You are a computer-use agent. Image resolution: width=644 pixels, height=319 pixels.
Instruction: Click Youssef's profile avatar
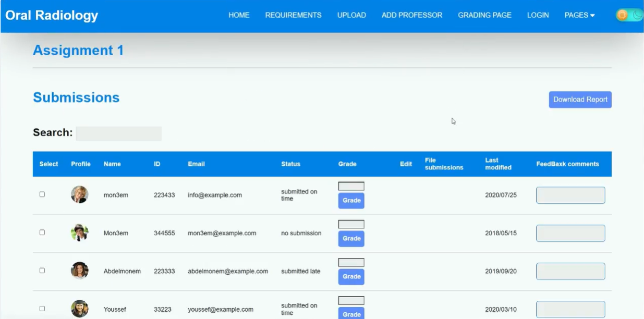[80, 309]
